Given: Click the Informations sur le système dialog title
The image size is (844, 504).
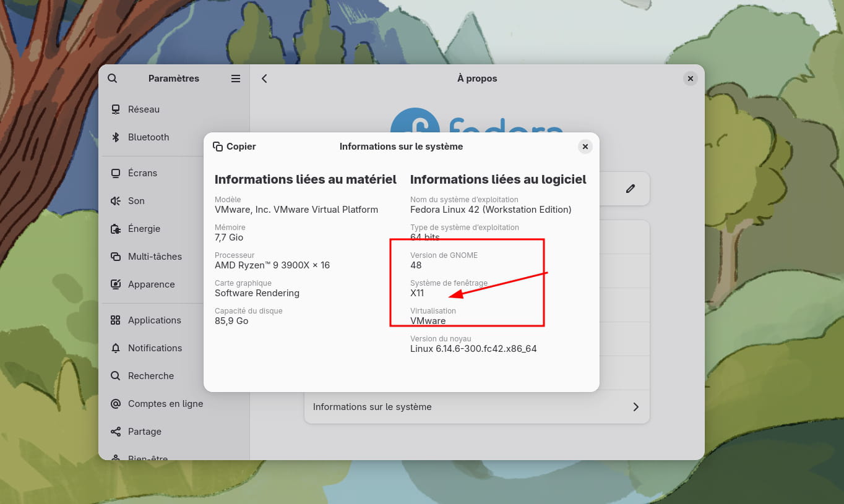Looking at the screenshot, I should pyautogui.click(x=401, y=147).
